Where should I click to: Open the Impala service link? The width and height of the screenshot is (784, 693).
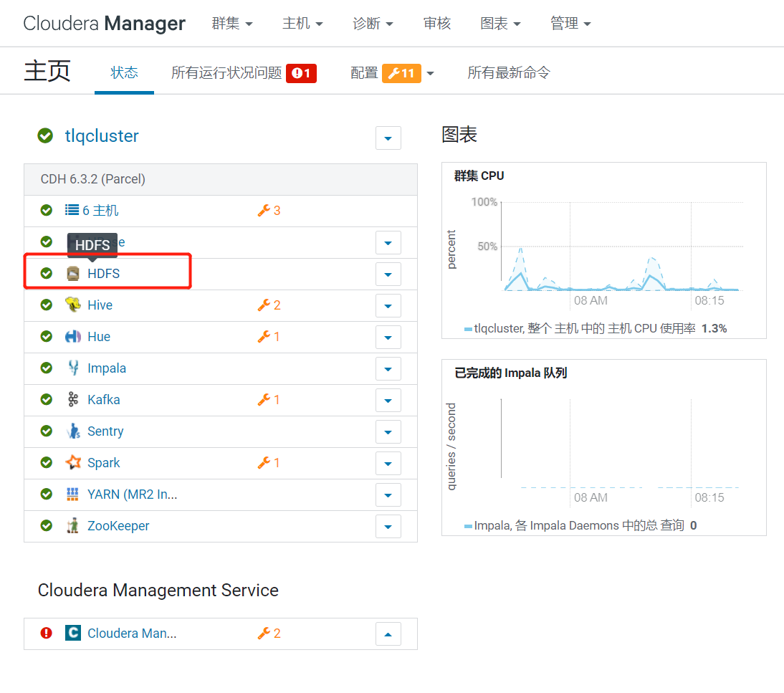click(x=107, y=368)
